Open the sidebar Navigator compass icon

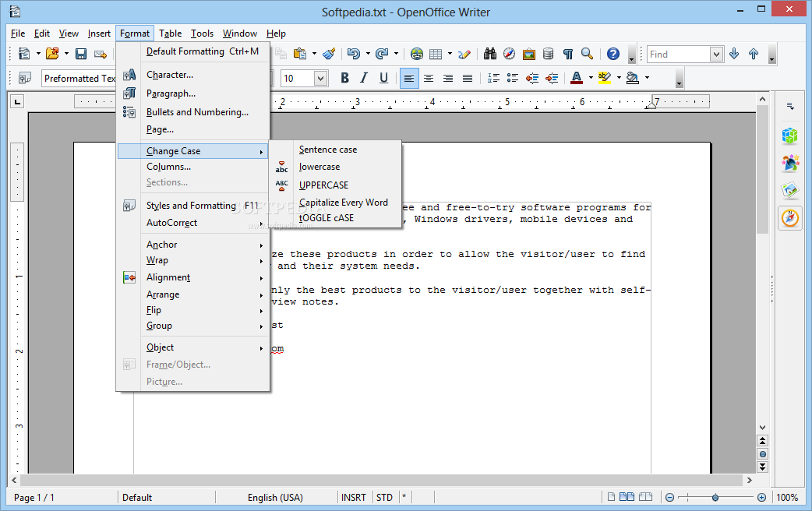point(790,217)
